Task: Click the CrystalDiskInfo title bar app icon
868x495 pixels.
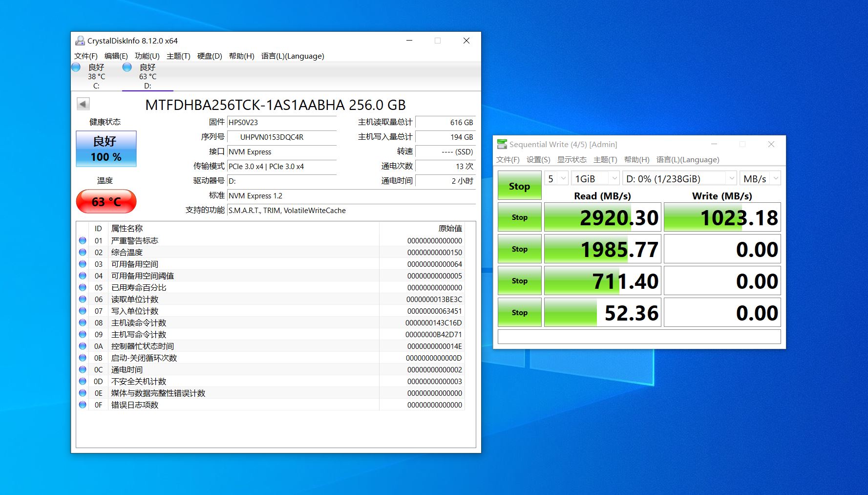Action: pos(80,41)
